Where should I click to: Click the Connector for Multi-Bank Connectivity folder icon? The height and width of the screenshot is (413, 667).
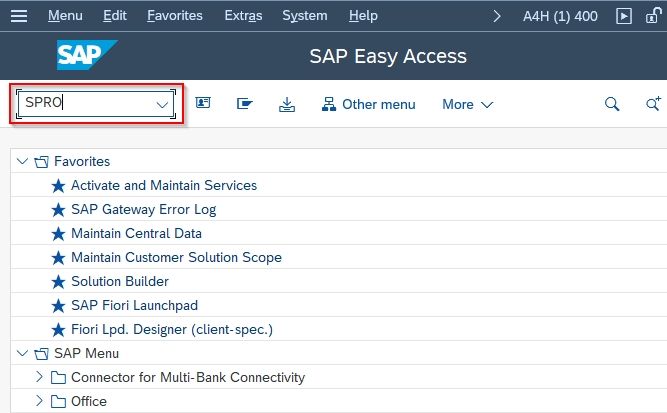click(58, 378)
